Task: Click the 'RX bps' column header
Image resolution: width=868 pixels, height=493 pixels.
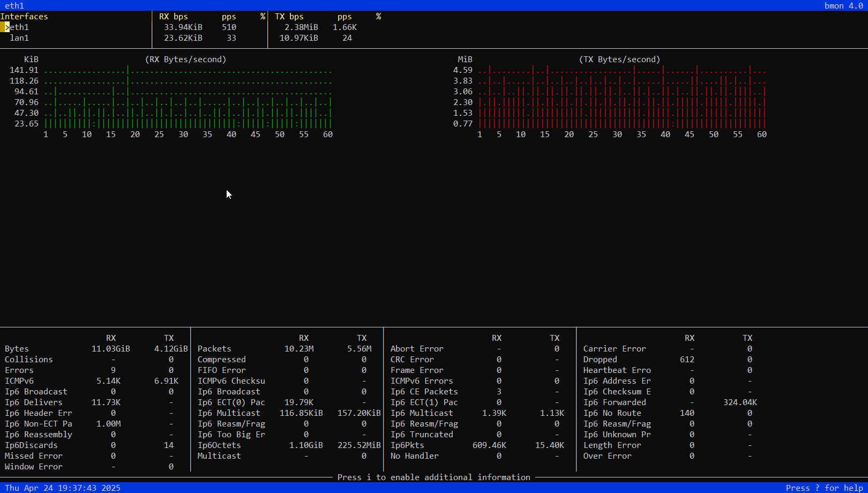Action: (174, 17)
